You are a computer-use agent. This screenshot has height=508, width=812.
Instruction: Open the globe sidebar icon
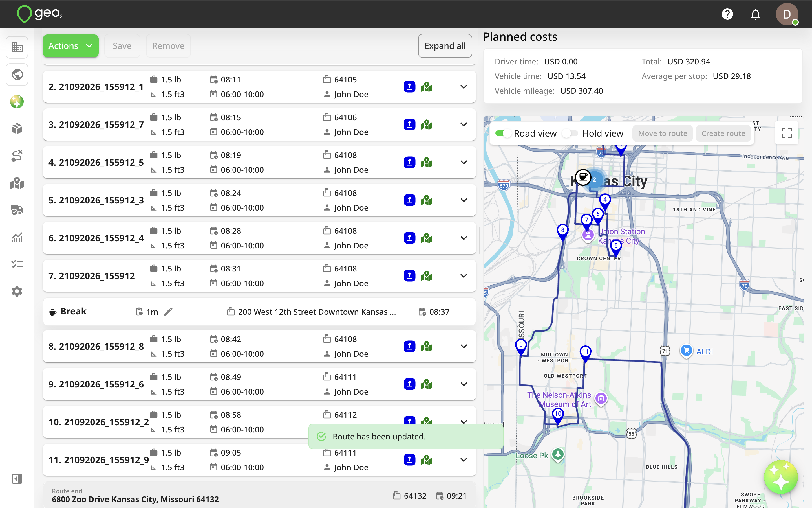coord(17,74)
